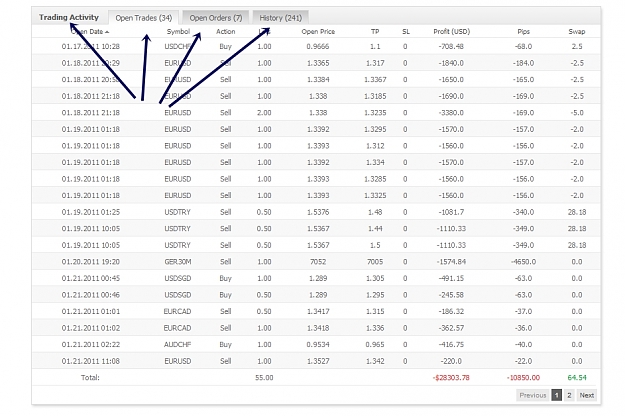Click profit value -1650.0

pyautogui.click(x=451, y=80)
